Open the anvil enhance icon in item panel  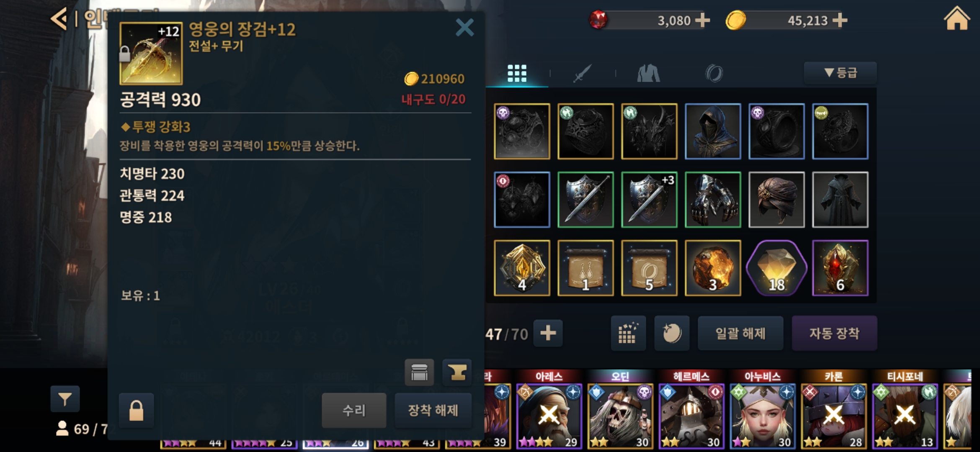coord(457,372)
